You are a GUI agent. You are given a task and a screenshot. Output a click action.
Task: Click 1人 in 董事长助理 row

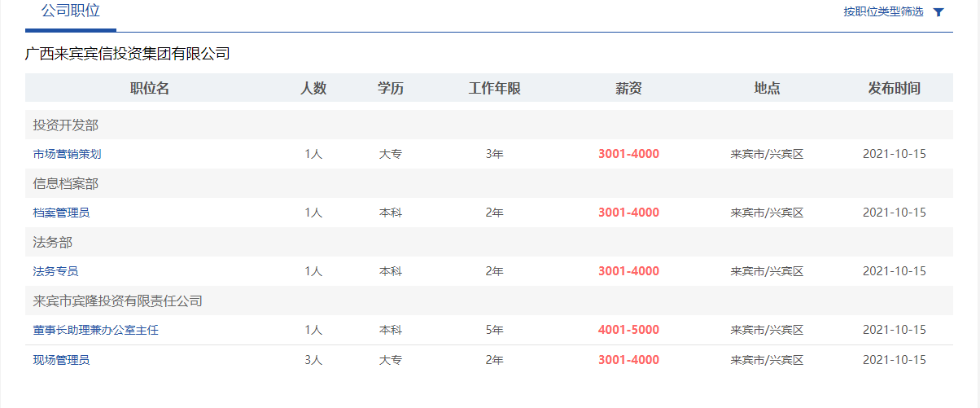click(x=313, y=330)
